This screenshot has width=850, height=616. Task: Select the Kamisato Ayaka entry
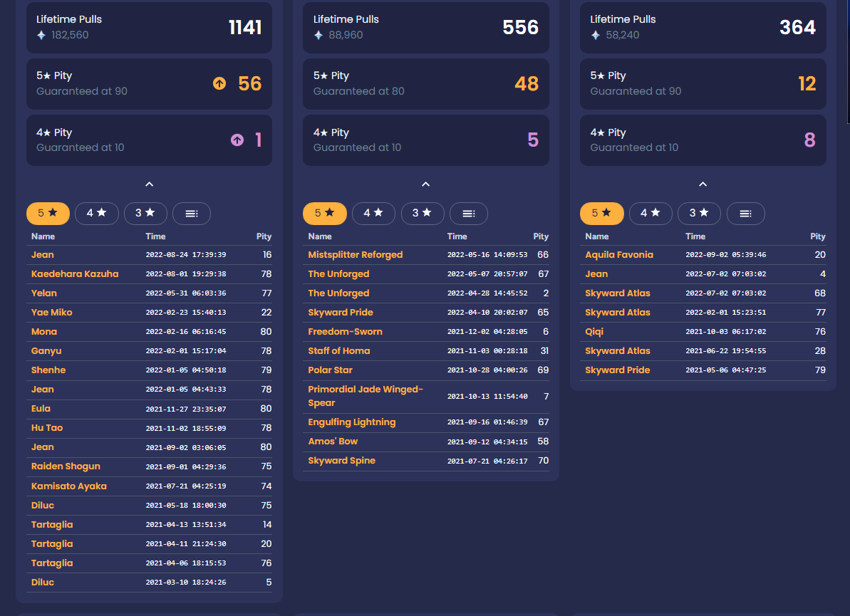pos(149,486)
